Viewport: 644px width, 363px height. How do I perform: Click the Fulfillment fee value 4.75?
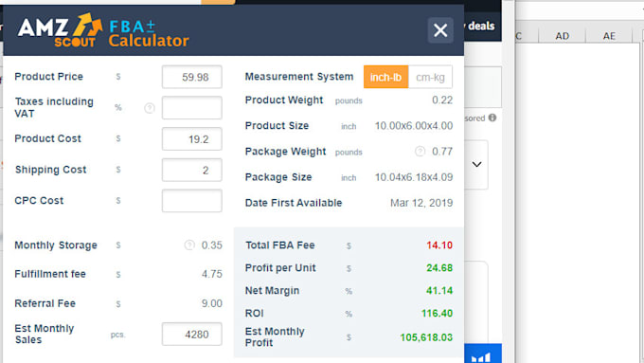point(211,274)
